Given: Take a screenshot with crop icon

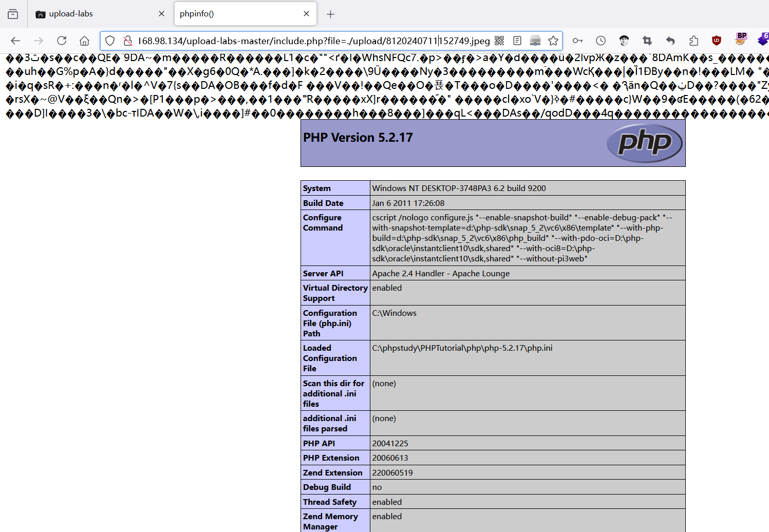Looking at the screenshot, I should tap(647, 41).
